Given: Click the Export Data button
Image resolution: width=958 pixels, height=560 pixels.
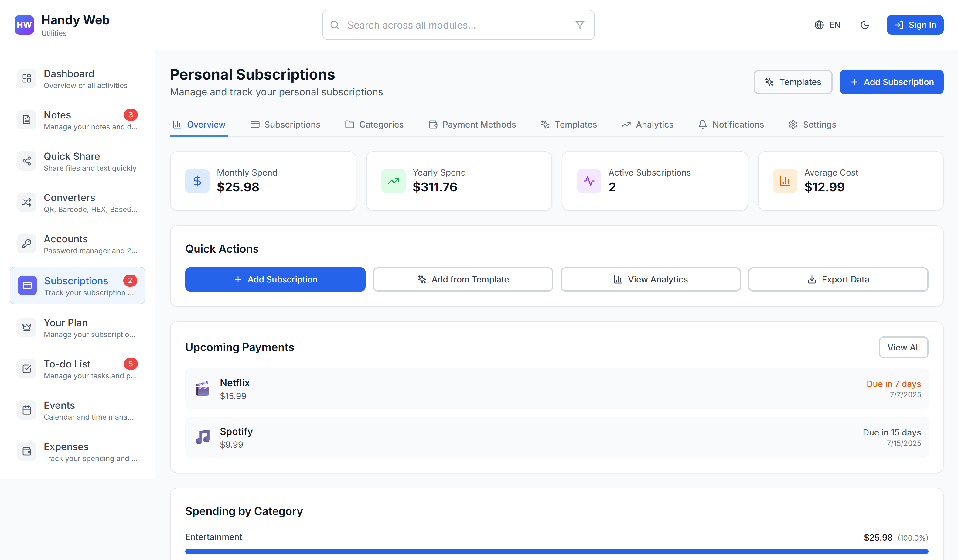Looking at the screenshot, I should click(x=838, y=279).
